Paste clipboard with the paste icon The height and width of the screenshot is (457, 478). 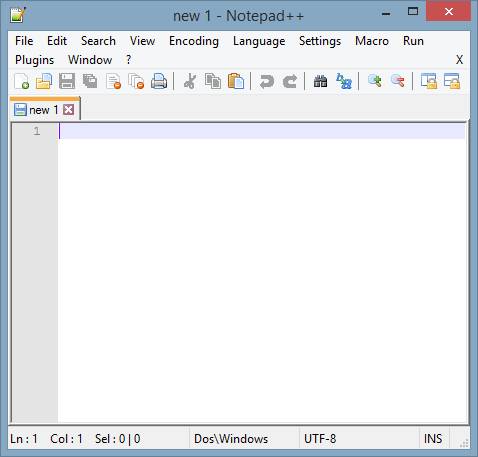point(236,81)
